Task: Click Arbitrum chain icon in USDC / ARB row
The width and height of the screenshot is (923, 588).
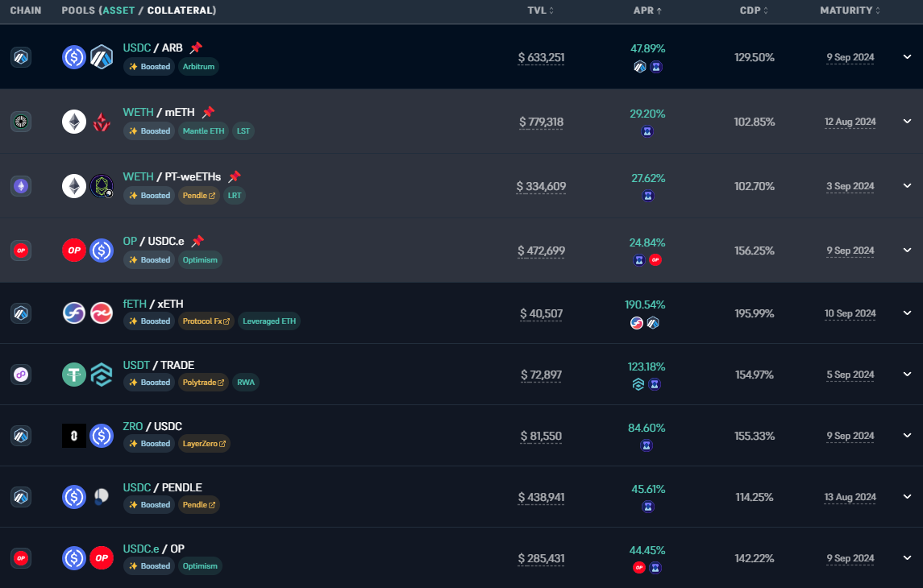Action: coord(21,57)
